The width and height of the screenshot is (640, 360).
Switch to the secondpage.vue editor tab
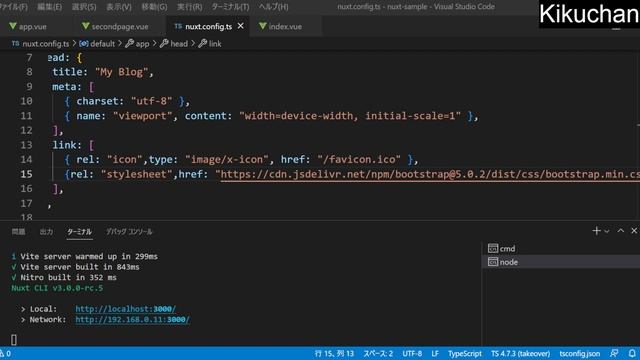[120, 27]
